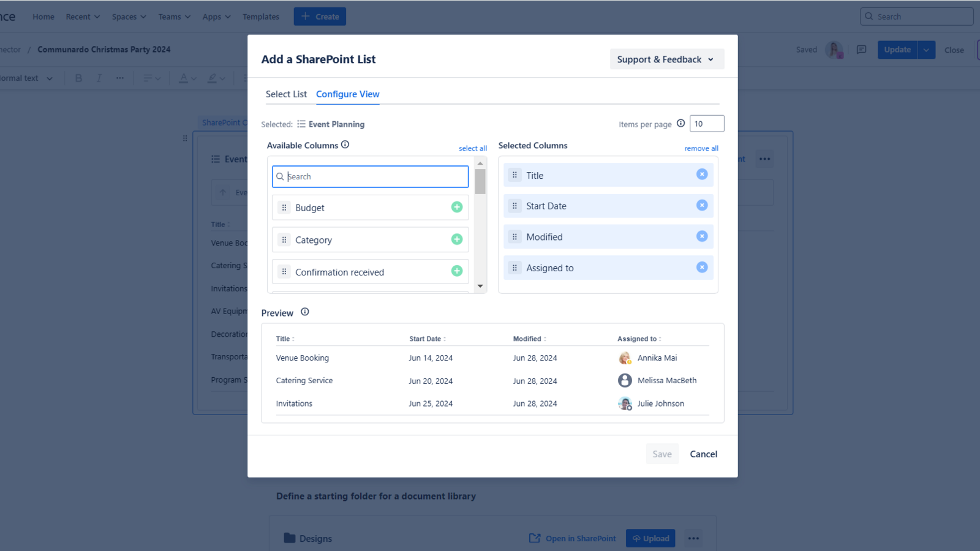The image size is (980, 551).
Task: Grab the drag handle of Modified column
Action: (514, 237)
